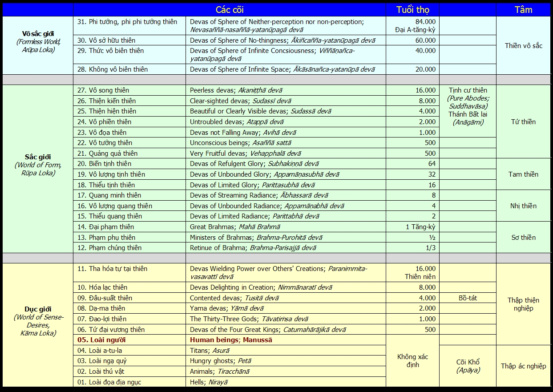Image resolution: width=553 pixels, height=392 pixels.
Task: Select the "Không xác định" lifespan cell
Action: pyautogui.click(x=412, y=360)
